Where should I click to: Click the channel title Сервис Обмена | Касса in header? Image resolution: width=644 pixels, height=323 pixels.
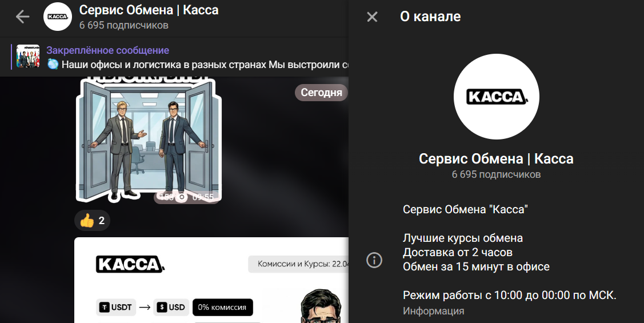[x=149, y=10]
